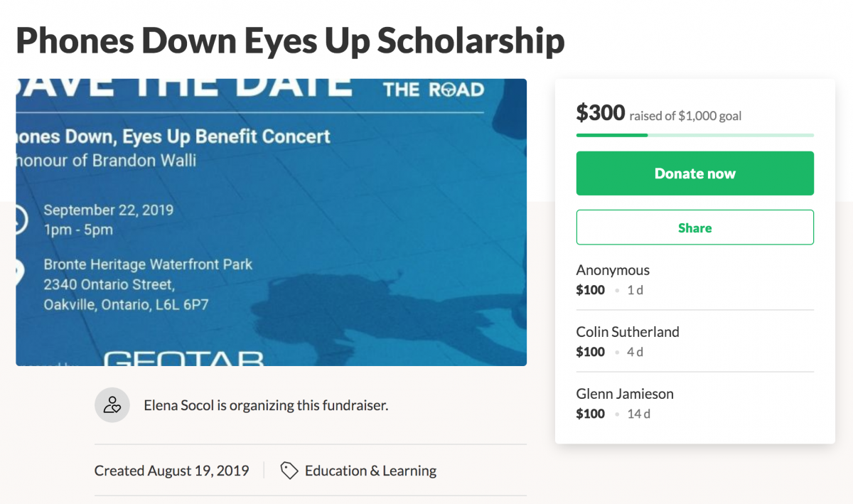Click the GEOTAB sponsor logo
The height and width of the screenshot is (504, 853).
184,358
